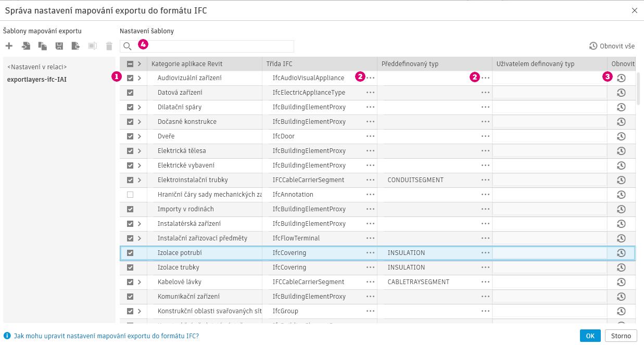
Task: Save the template with the floppy icon
Action: 59,46
